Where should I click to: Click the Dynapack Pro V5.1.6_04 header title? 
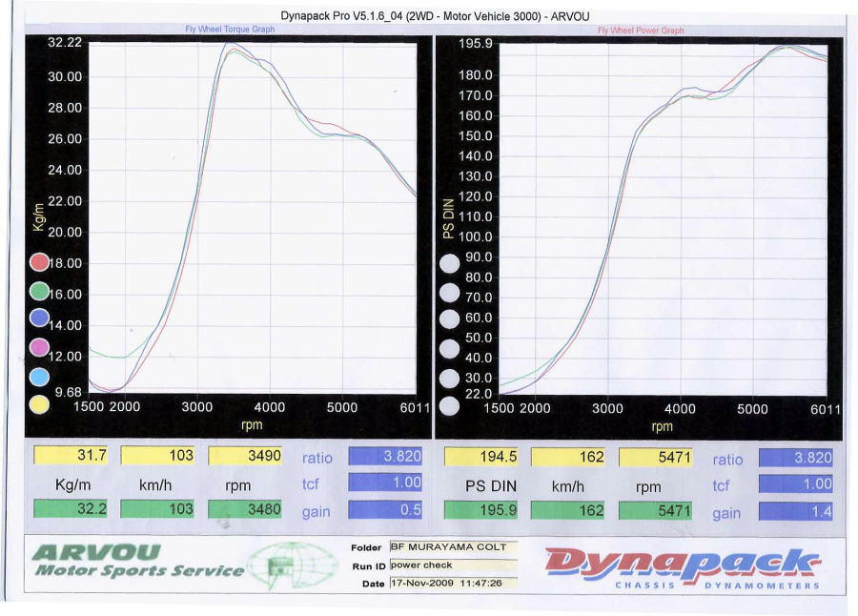pyautogui.click(x=435, y=16)
